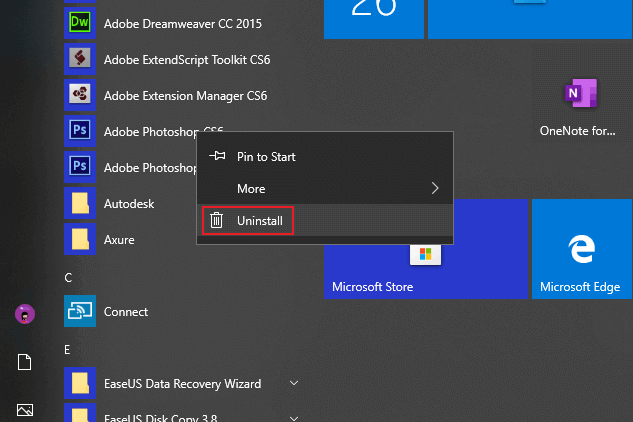
Task: Click the Adobe Extension Manager CS6 label
Action: (185, 96)
